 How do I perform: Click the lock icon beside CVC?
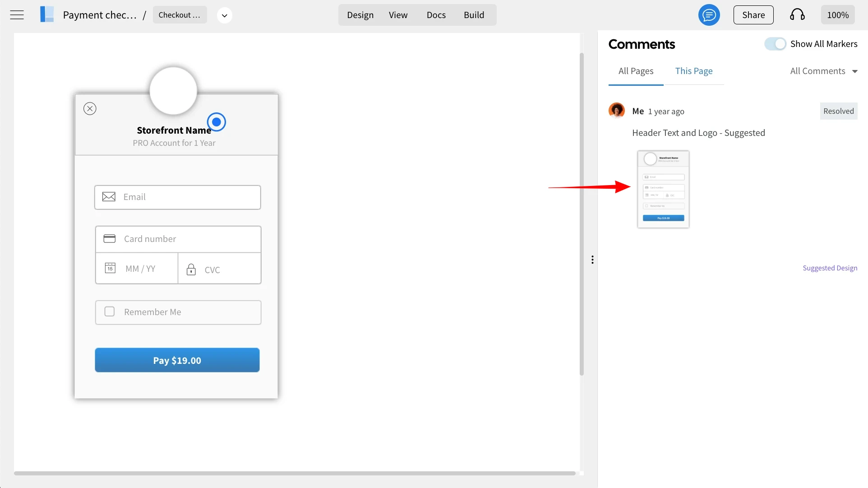point(191,270)
